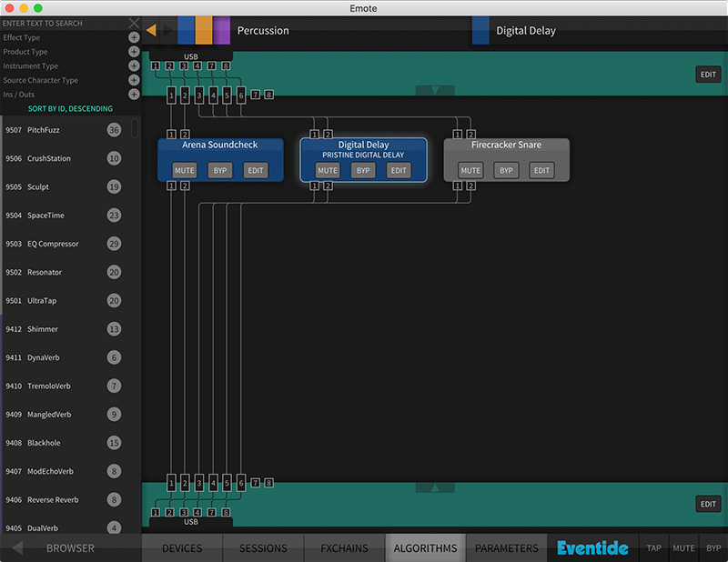
Task: Mute the Digital Delay block
Action: (328, 170)
